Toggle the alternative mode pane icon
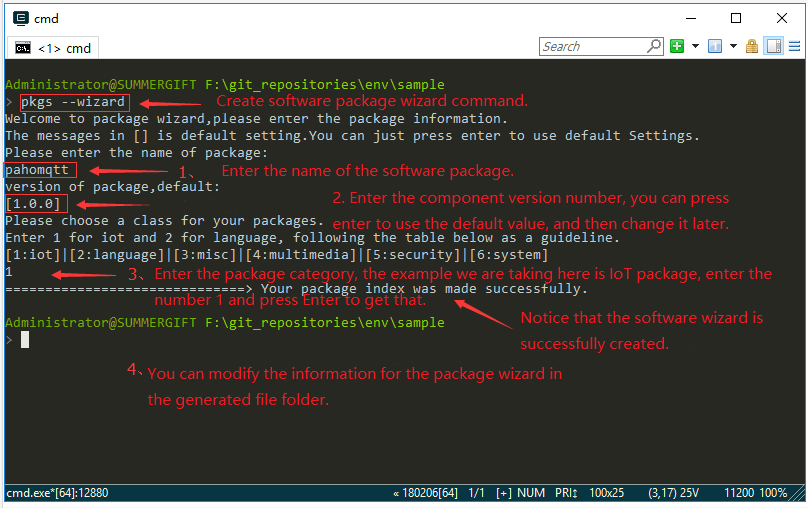The width and height of the screenshot is (808, 508). (x=773, y=46)
